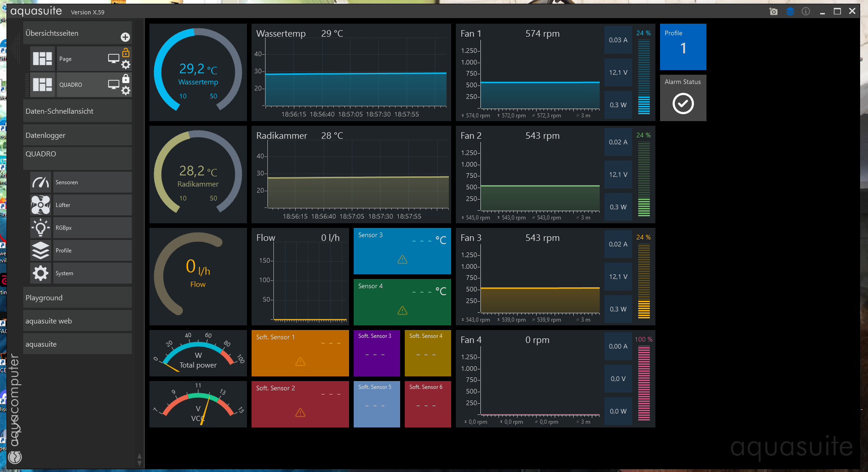Collapse the QUADRO device section
This screenshot has height=472, width=868.
click(x=78, y=158)
